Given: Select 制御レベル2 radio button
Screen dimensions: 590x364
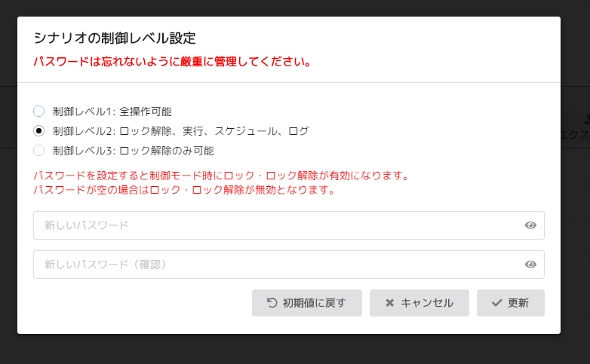Looking at the screenshot, I should 39,131.
